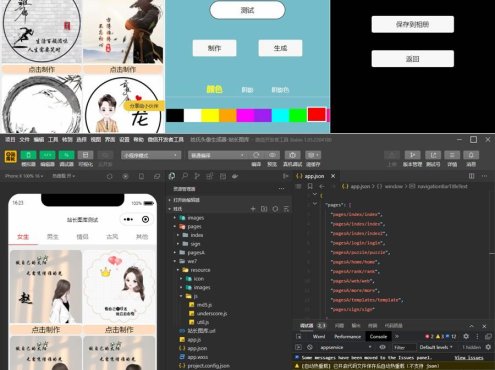Screen dimensions: 495x370
Task: Open the compile mode dropdown
Action: click(218, 155)
